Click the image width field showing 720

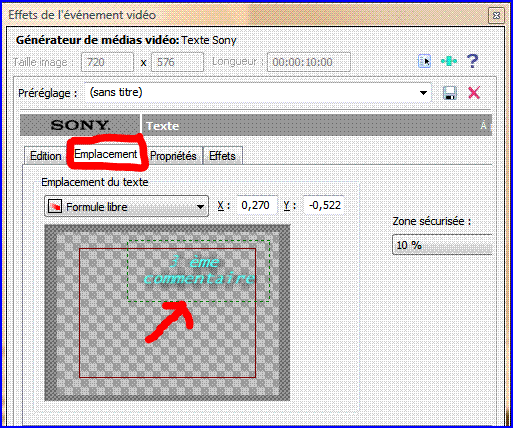coord(107,62)
